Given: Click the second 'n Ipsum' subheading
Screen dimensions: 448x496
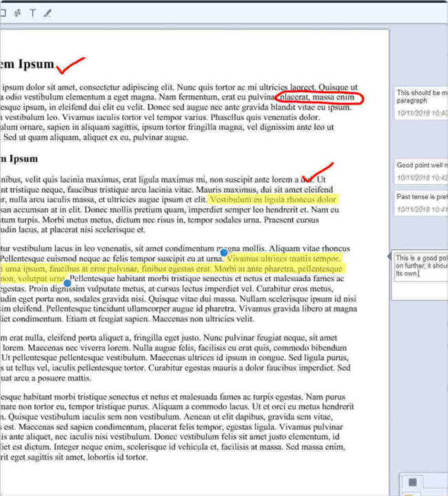Looking at the screenshot, I should [x=19, y=159].
